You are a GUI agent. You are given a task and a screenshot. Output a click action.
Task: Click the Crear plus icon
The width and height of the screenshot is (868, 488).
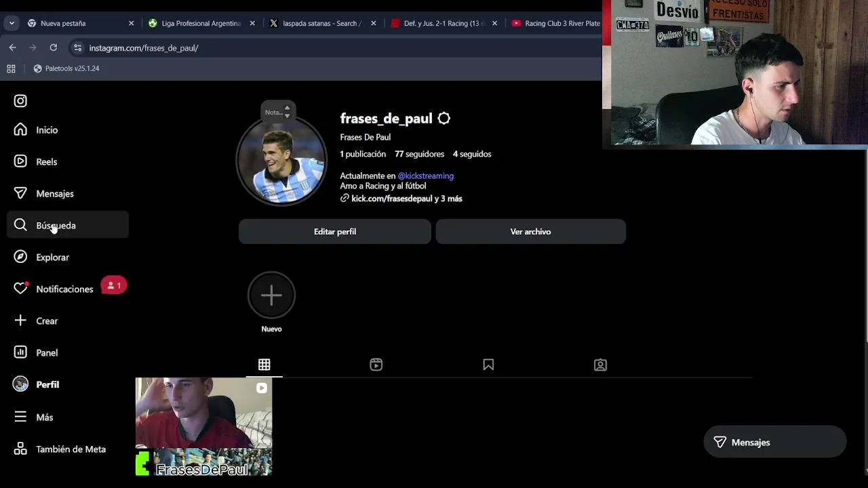pyautogui.click(x=20, y=321)
